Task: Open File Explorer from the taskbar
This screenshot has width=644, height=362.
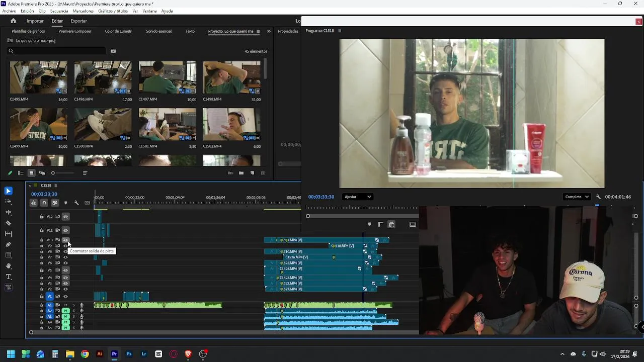Action: 70,354
